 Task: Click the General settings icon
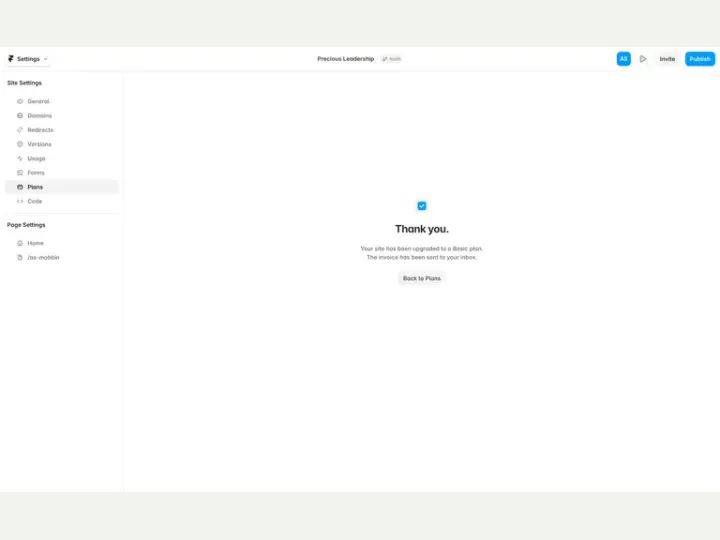[20, 101]
